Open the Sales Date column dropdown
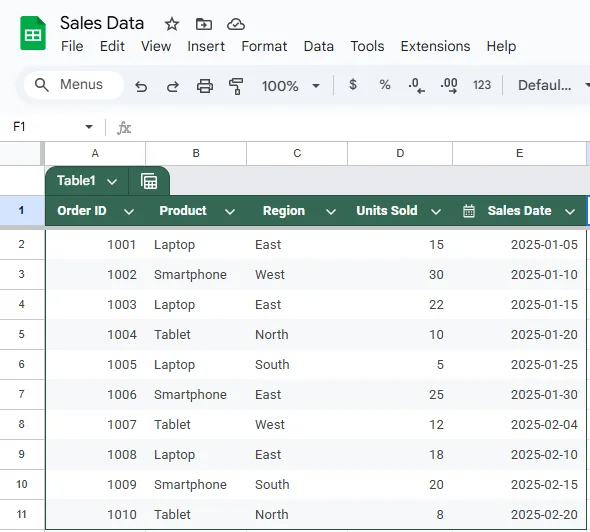This screenshot has height=532, width=590. point(570,212)
